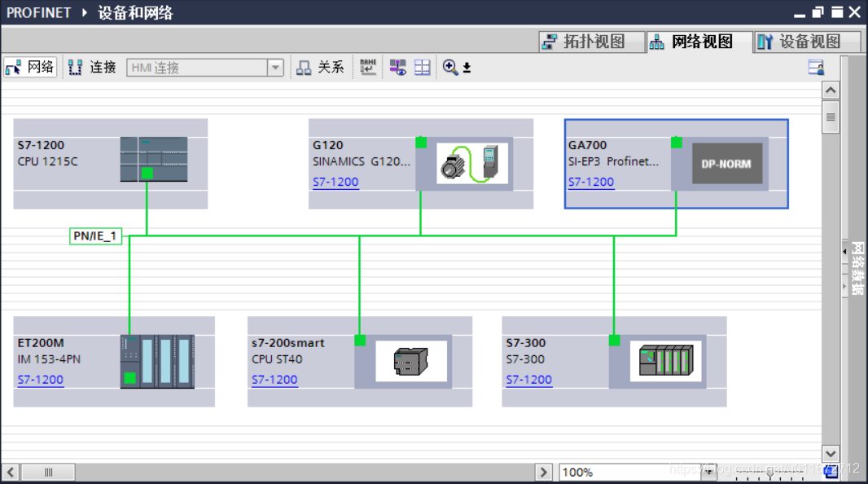Select the ET200M IM 153-4PN module image
Viewport: 868px width, 484px height.
click(157, 361)
